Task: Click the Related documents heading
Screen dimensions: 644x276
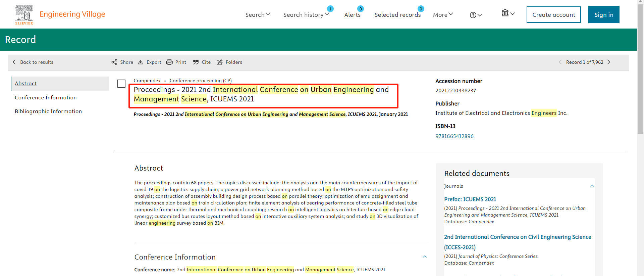Action: coord(477,173)
